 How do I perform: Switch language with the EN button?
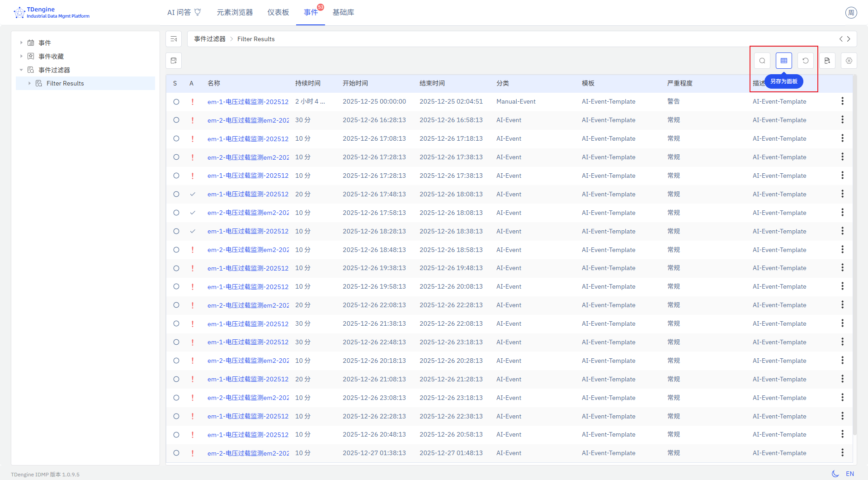(850, 474)
